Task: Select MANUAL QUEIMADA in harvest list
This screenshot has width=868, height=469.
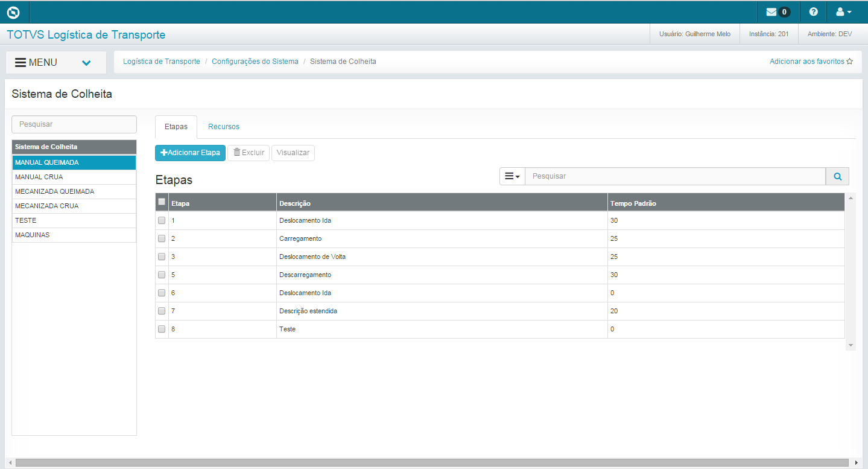Action: coord(74,162)
